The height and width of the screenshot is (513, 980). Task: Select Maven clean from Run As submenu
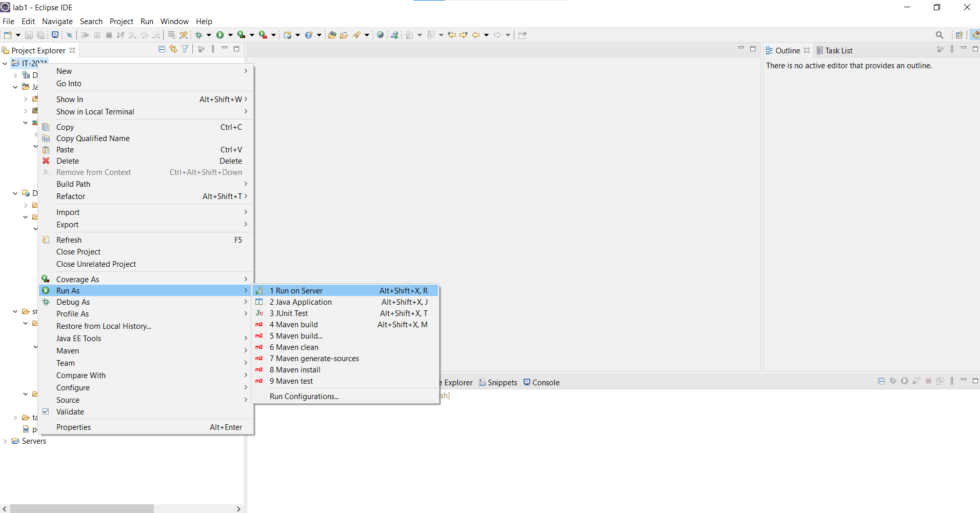pos(346,347)
